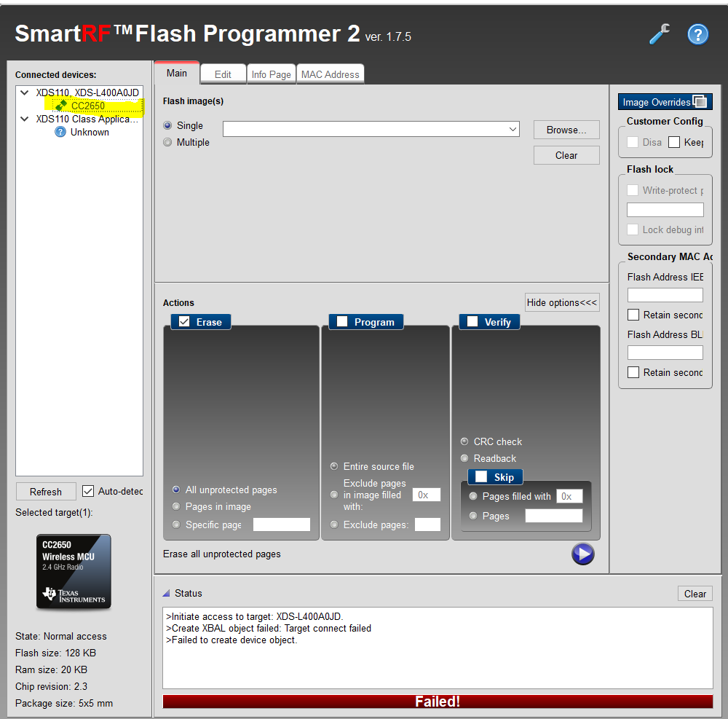Click the skip Pages input field
Image resolution: width=728 pixels, height=719 pixels.
point(554,516)
